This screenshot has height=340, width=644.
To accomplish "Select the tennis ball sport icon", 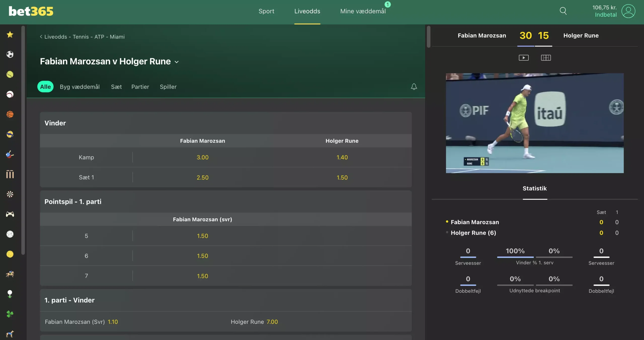I will [x=10, y=74].
